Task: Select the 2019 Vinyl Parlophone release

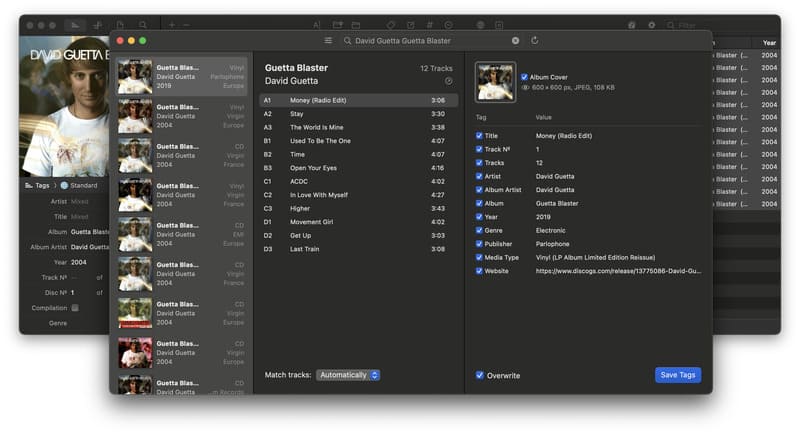Action: tap(181, 76)
